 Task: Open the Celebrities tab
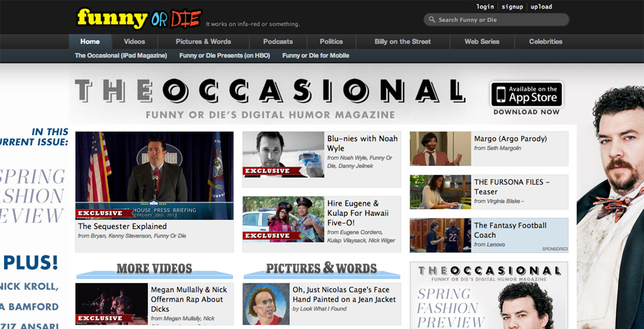[545, 42]
